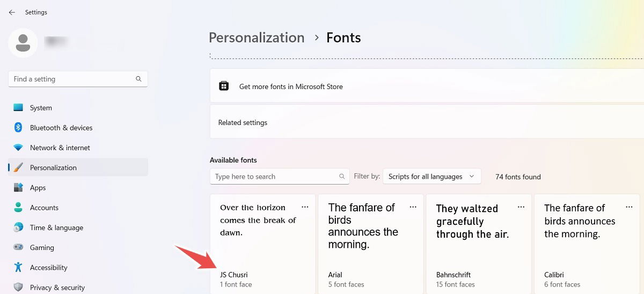Open the Arial font preview
644x294 pixels.
[363, 226]
